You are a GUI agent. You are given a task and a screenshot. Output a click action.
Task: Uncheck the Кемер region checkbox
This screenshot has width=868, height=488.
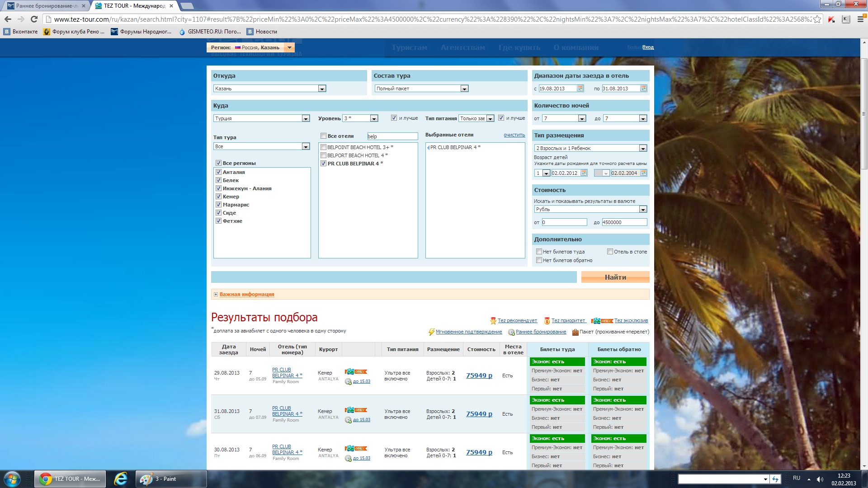(x=218, y=197)
